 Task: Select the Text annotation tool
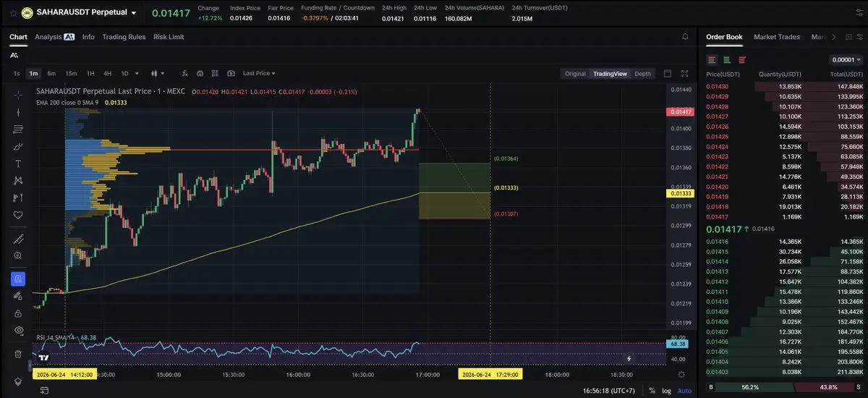tap(18, 164)
